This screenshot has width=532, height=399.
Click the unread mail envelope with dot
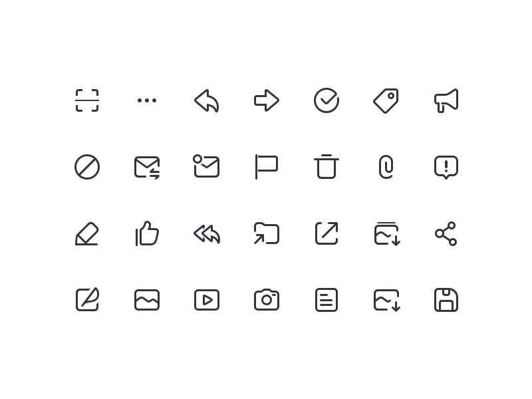click(206, 166)
